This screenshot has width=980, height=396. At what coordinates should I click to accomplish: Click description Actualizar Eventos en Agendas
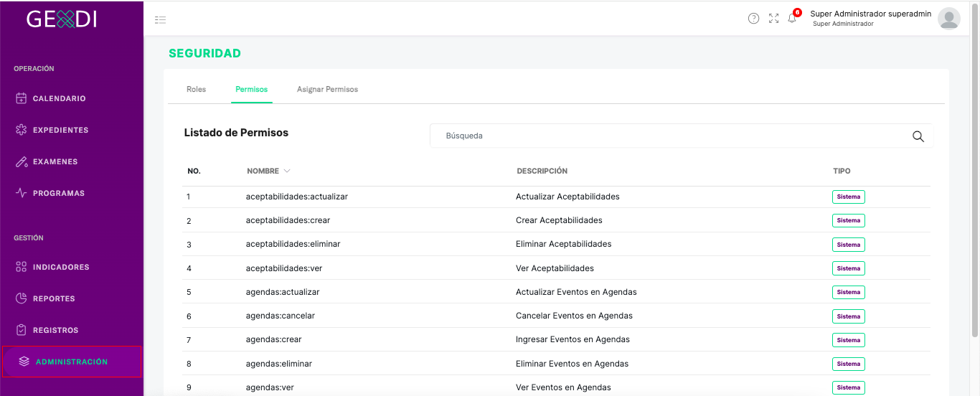[576, 292]
